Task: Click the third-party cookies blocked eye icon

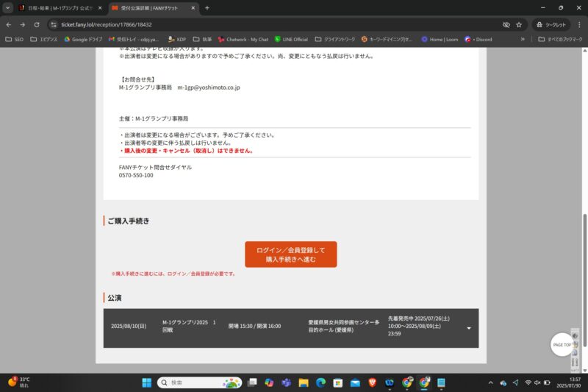Action: (506, 25)
